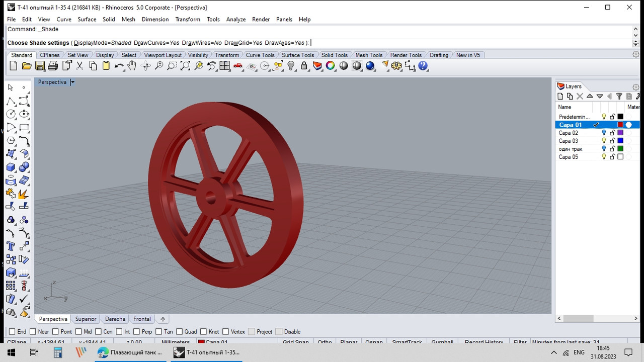Open the Edge browser taskbar item

pos(131,352)
